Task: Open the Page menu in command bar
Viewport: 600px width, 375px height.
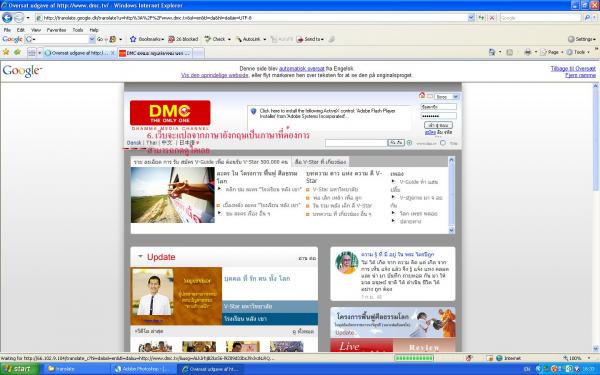Action: click(x=551, y=52)
